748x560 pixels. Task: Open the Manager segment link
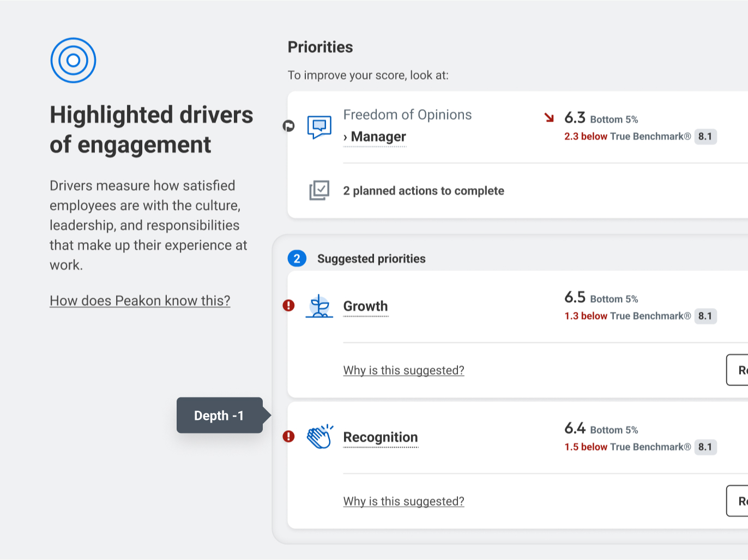pos(378,137)
